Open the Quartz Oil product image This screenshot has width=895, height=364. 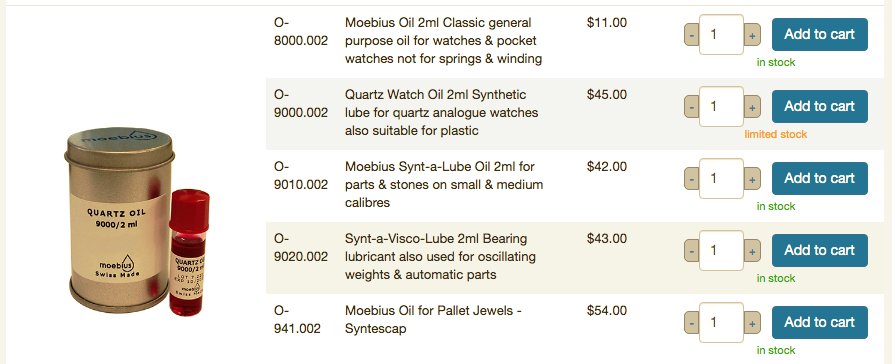pyautogui.click(x=137, y=222)
